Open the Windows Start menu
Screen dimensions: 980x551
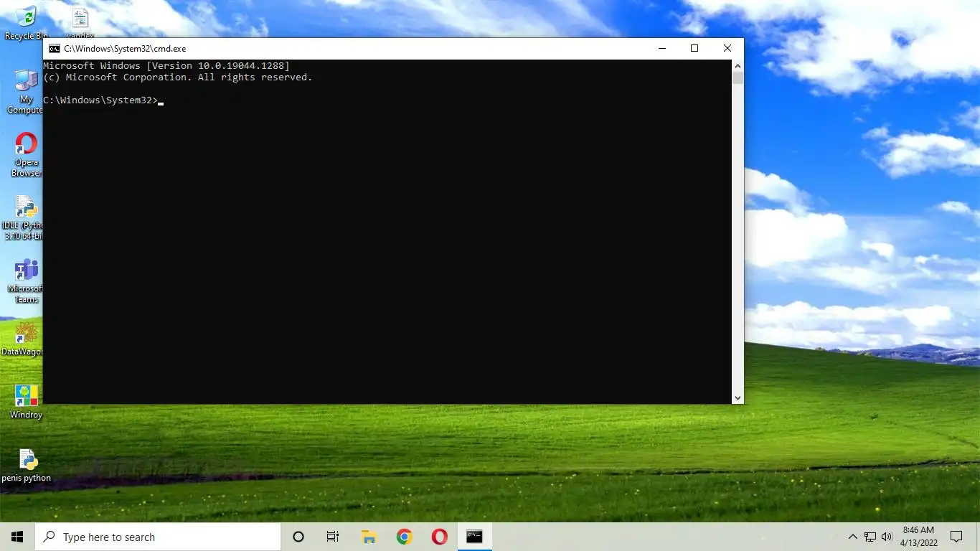click(17, 537)
